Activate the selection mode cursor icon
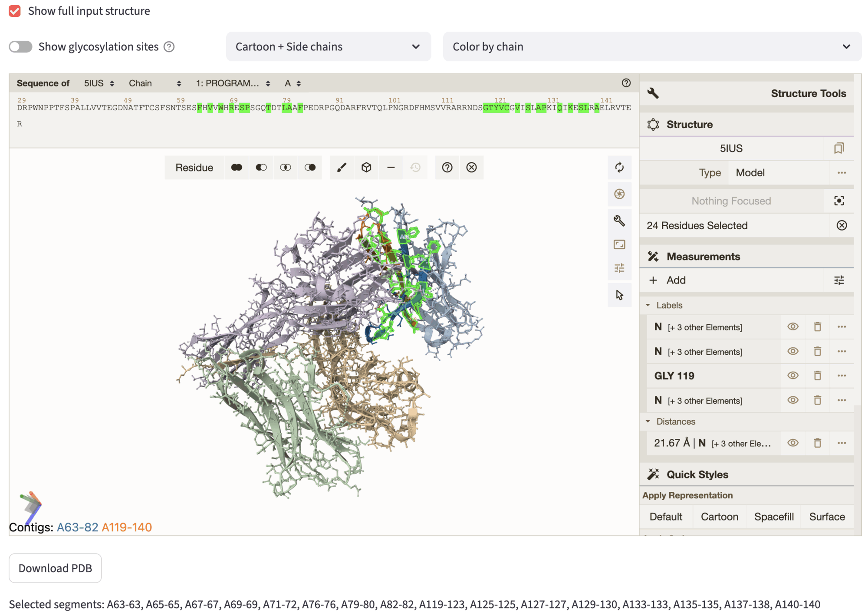This screenshot has width=868, height=616. tap(619, 295)
